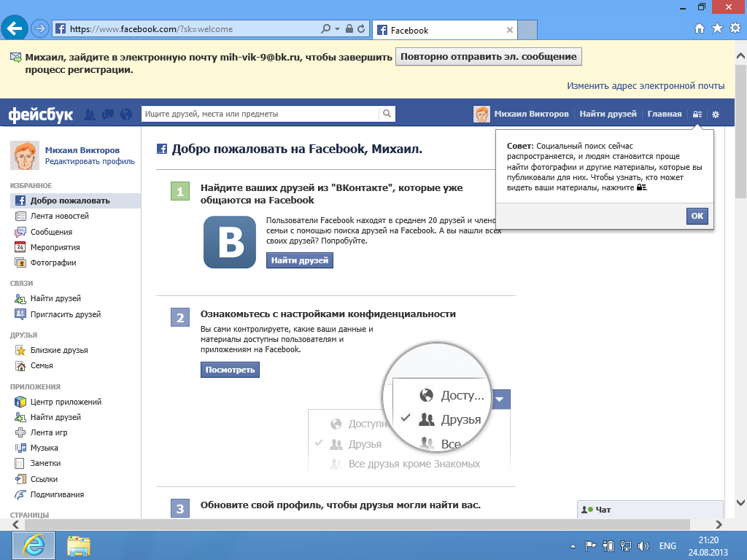Open Internet Explorer in the taskbar
The image size is (747, 560).
34,545
